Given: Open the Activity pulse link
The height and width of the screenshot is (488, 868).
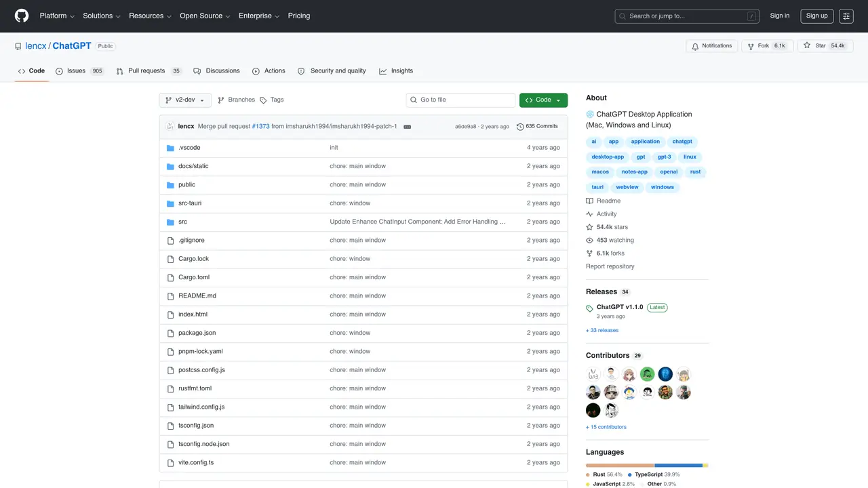Looking at the screenshot, I should pos(601,214).
